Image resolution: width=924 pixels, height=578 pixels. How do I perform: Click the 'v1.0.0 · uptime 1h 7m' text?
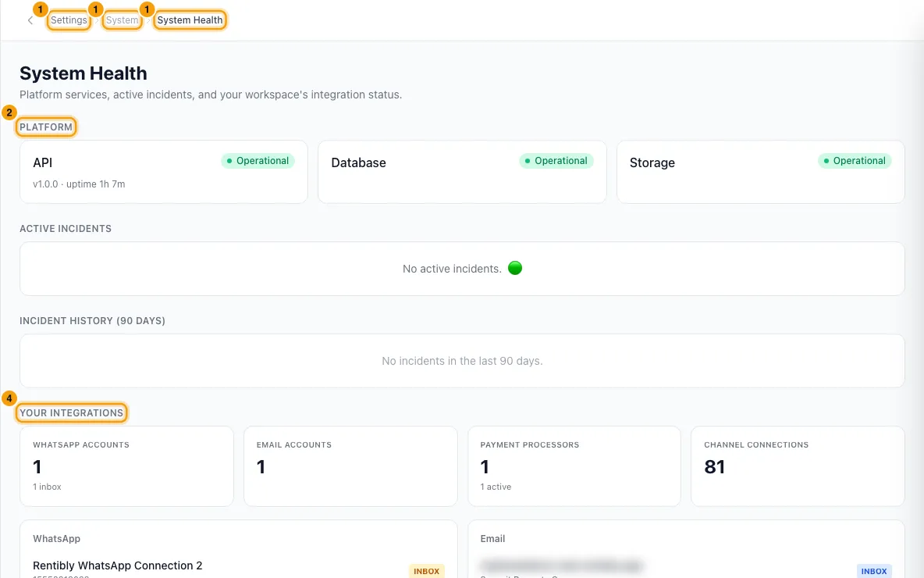[x=79, y=184]
